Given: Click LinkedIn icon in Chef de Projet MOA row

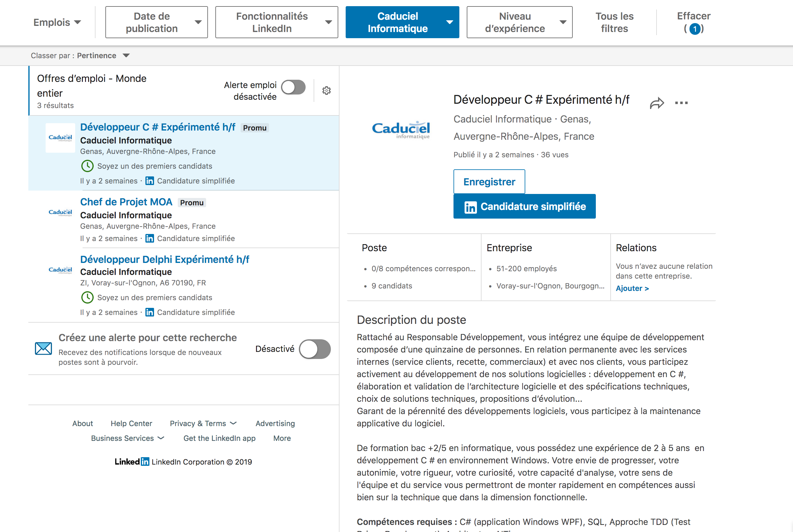Looking at the screenshot, I should (150, 239).
